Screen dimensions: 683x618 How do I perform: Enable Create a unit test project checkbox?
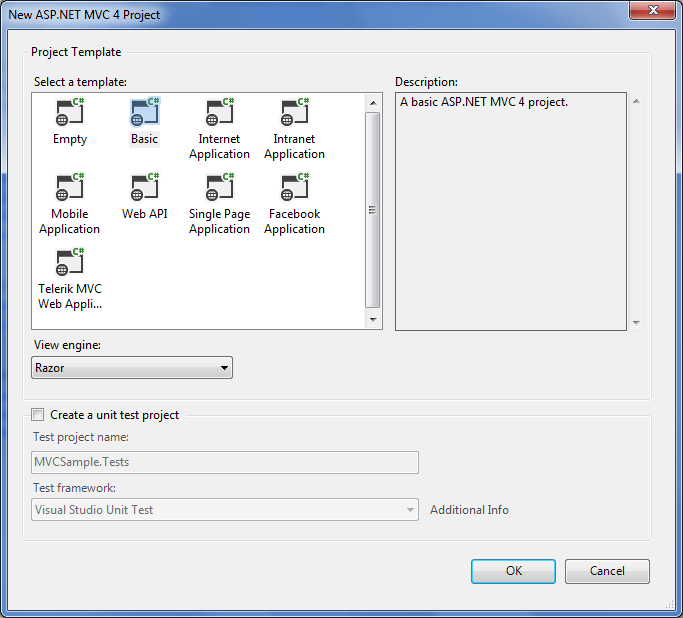tap(38, 414)
